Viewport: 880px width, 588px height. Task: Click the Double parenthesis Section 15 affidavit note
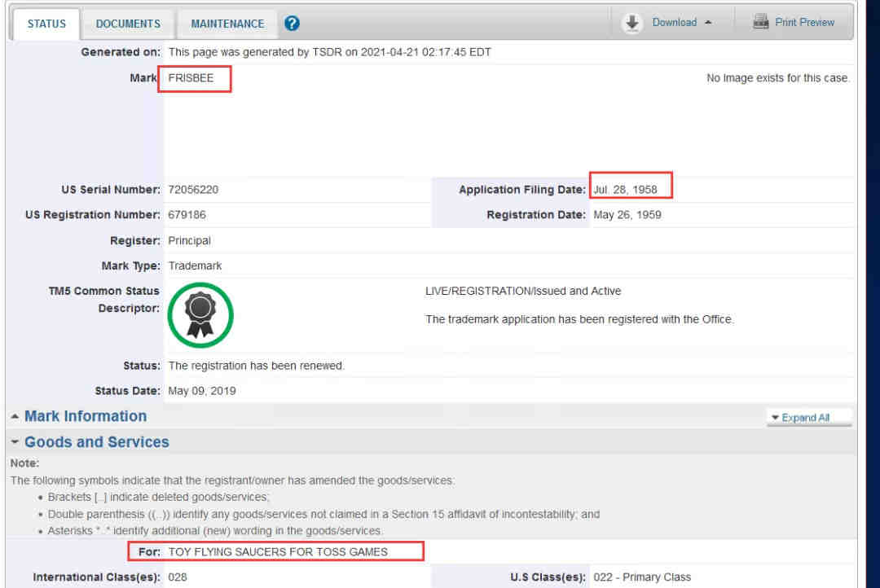point(323,514)
